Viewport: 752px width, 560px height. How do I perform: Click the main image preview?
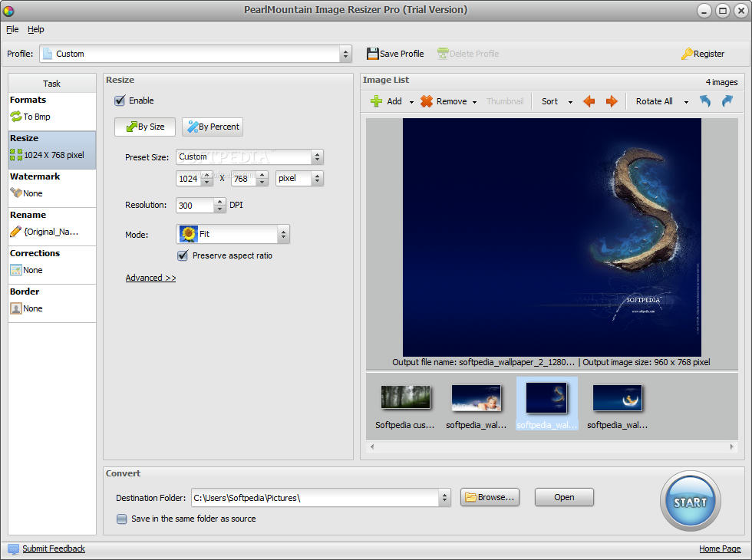click(x=552, y=237)
